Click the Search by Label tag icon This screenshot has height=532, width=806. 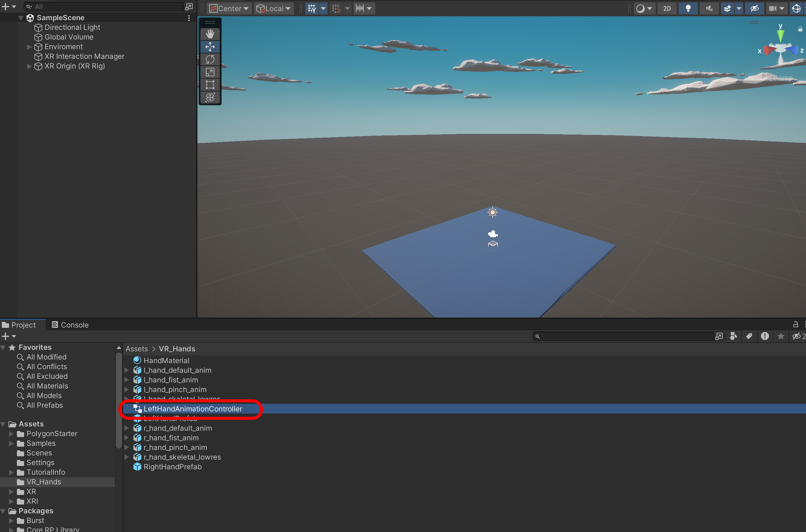click(749, 336)
